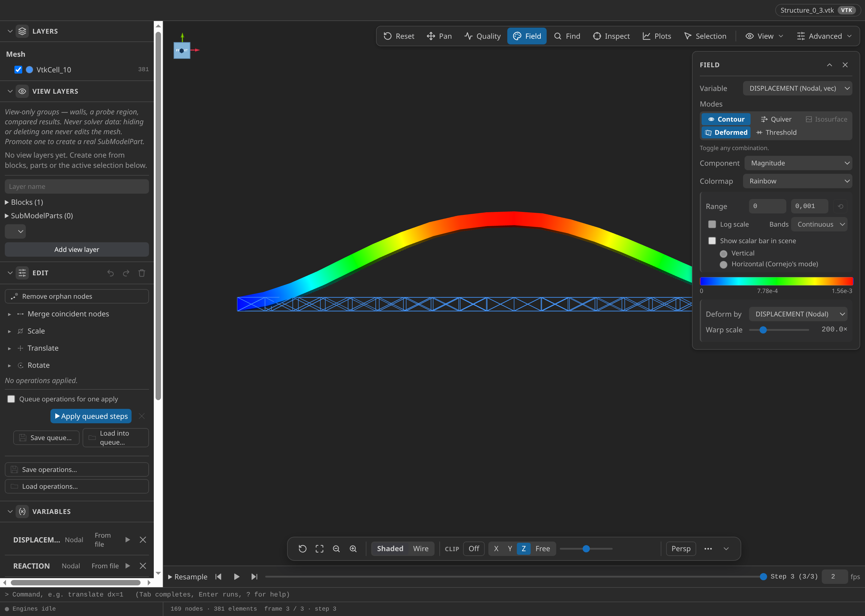Play the animation in the timeline
This screenshot has width=865, height=616.
pyautogui.click(x=236, y=577)
